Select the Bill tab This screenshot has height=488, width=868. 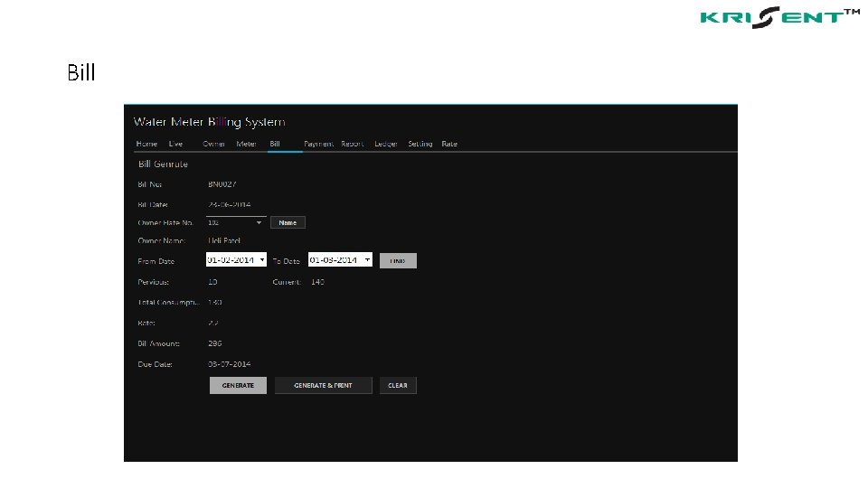[275, 144]
